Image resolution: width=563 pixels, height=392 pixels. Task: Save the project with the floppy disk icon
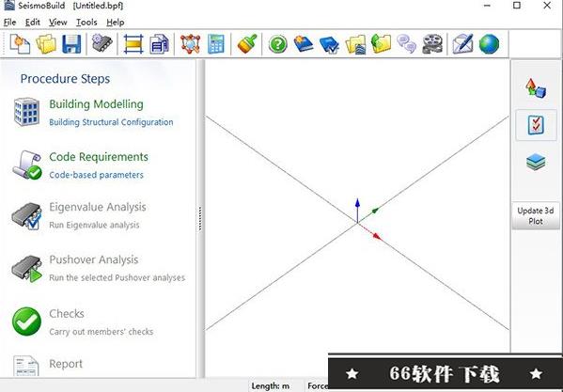click(71, 44)
